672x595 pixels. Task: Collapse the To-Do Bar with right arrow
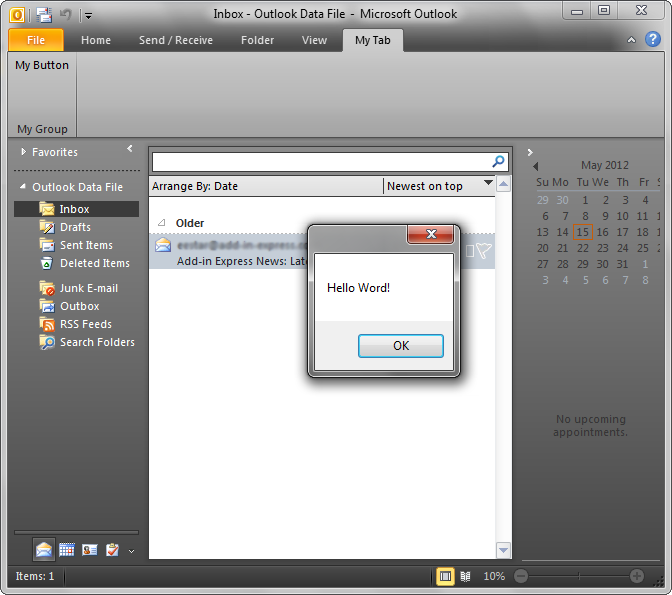[530, 152]
